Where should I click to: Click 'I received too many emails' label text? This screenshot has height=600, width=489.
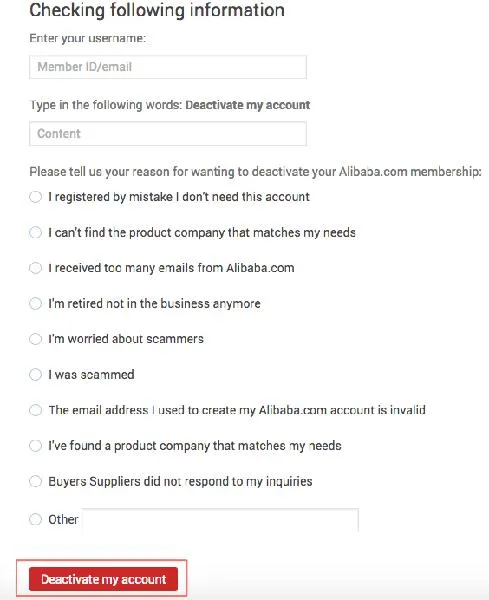(171, 268)
